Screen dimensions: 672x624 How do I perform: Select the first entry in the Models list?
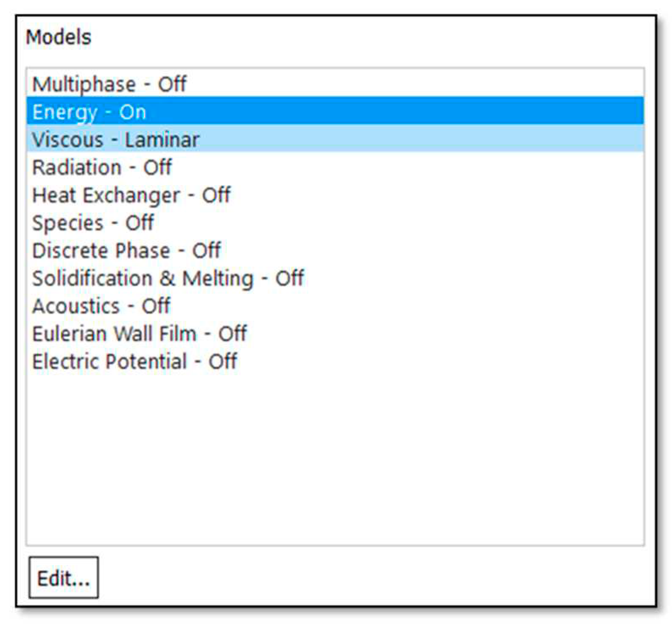click(x=109, y=84)
